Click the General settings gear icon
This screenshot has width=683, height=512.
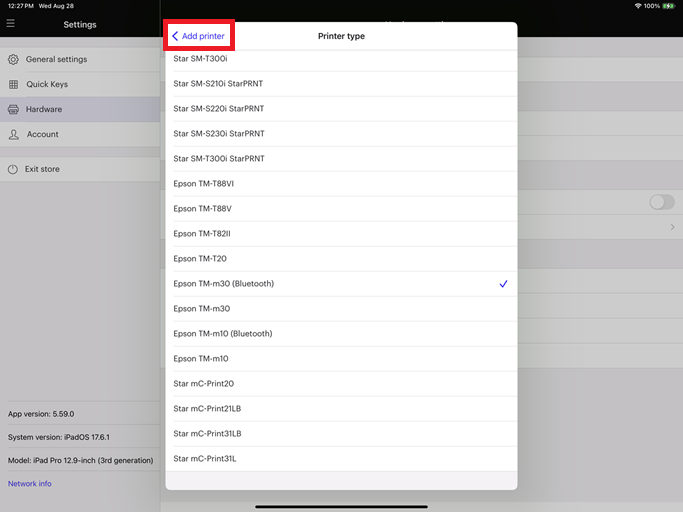(14, 59)
